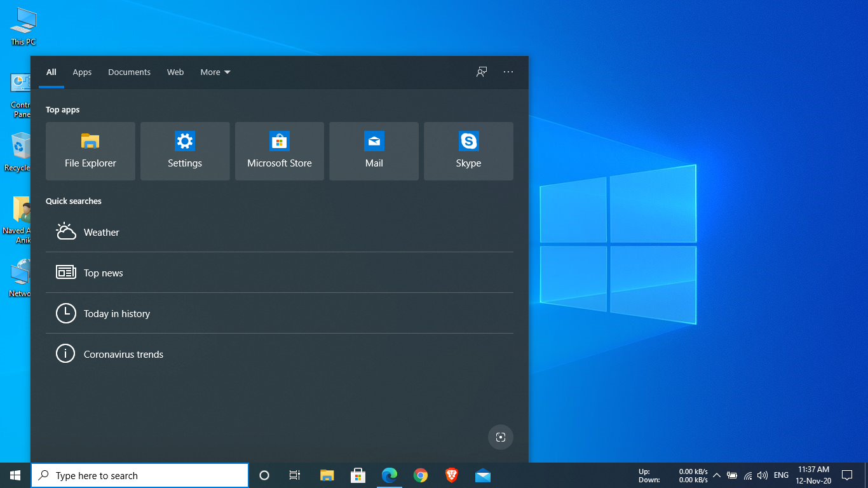Switch to the Web search tab

click(175, 72)
